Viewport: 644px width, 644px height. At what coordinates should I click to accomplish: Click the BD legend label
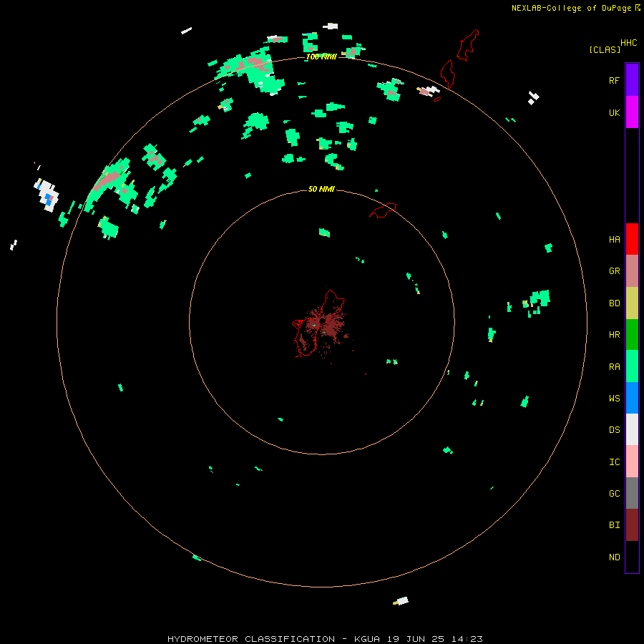click(x=614, y=303)
